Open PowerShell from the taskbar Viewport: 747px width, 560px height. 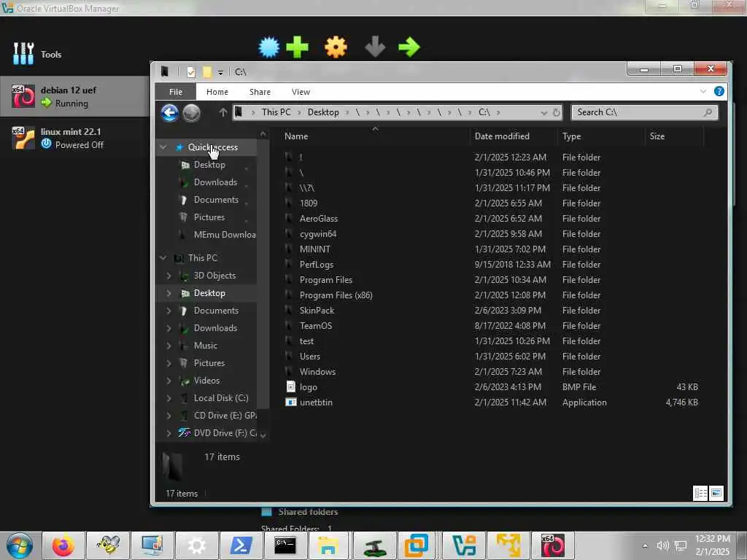tap(241, 545)
